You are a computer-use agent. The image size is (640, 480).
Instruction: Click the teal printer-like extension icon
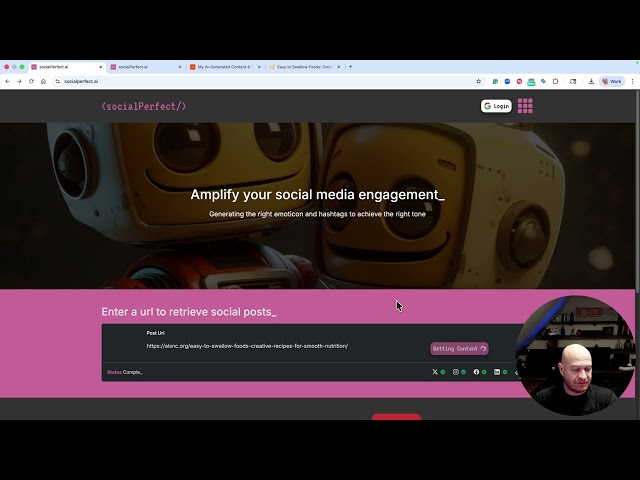click(x=531, y=82)
